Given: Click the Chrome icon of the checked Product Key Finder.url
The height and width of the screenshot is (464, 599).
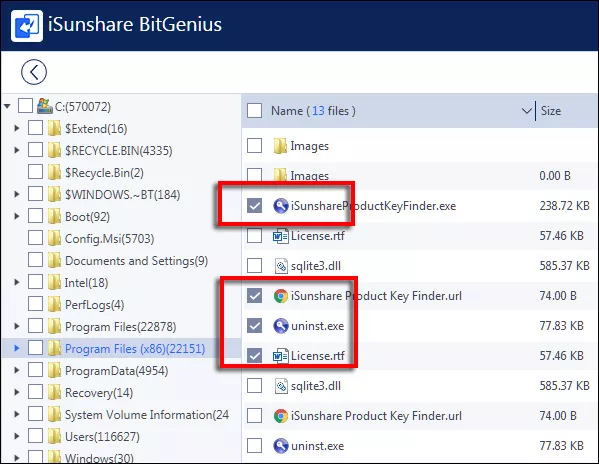Looking at the screenshot, I should [x=281, y=296].
